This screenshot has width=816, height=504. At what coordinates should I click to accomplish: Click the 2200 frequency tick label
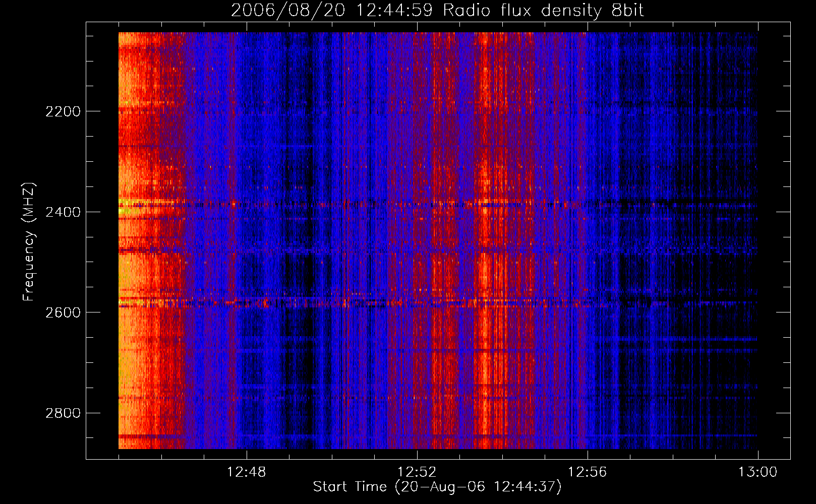(63, 111)
